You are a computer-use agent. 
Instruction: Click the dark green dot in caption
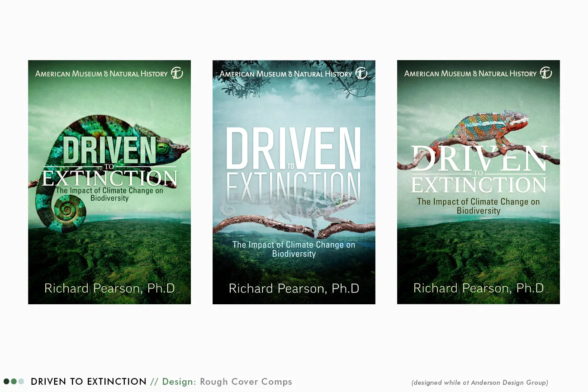[6, 382]
